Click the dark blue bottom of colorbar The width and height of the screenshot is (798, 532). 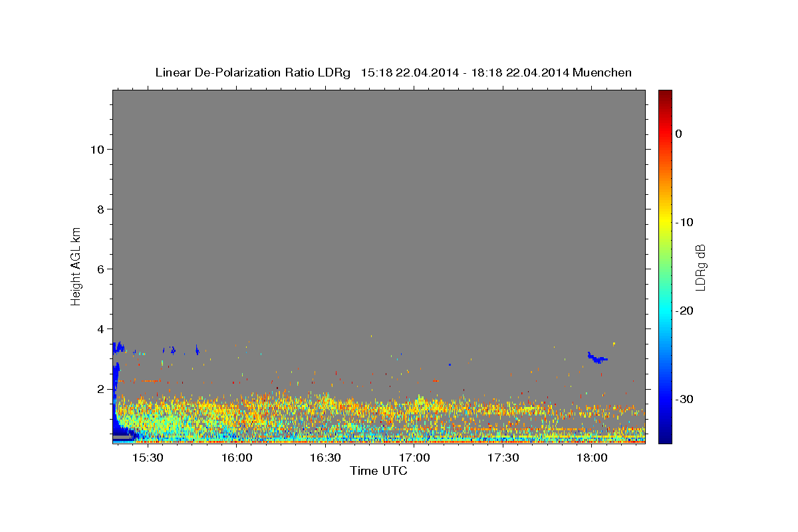pos(665,438)
